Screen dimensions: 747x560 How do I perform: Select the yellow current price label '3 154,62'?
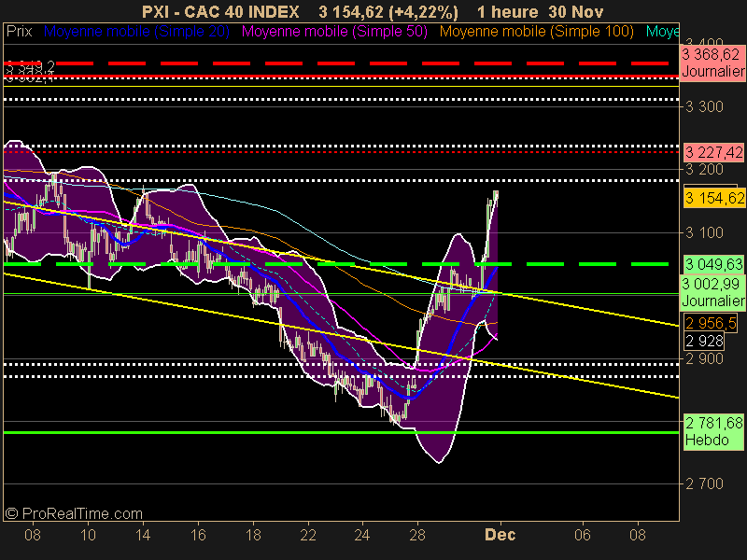pyautogui.click(x=714, y=198)
